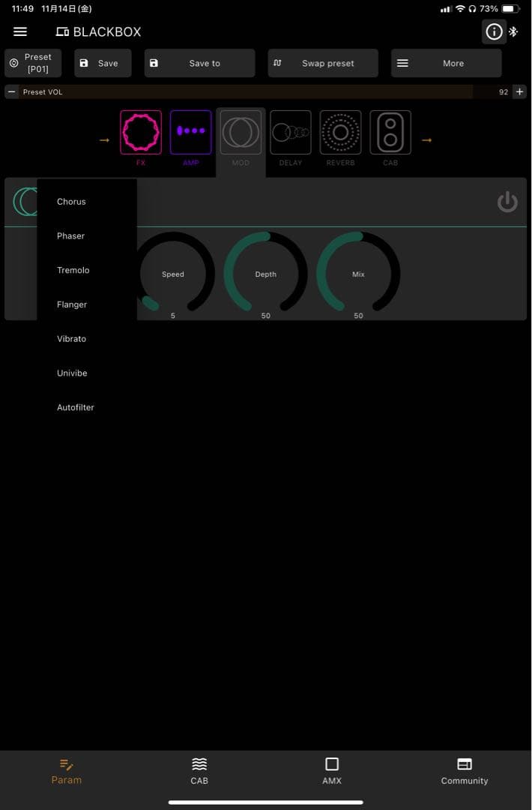Choose Univibe from the modulation list
532x810 pixels.
click(72, 373)
